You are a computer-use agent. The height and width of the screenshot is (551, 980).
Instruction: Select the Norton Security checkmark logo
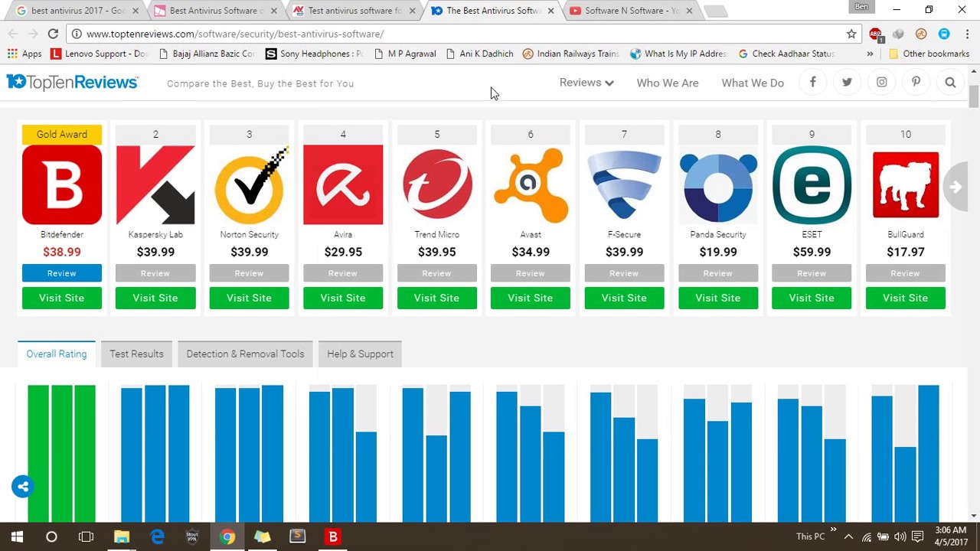point(250,184)
